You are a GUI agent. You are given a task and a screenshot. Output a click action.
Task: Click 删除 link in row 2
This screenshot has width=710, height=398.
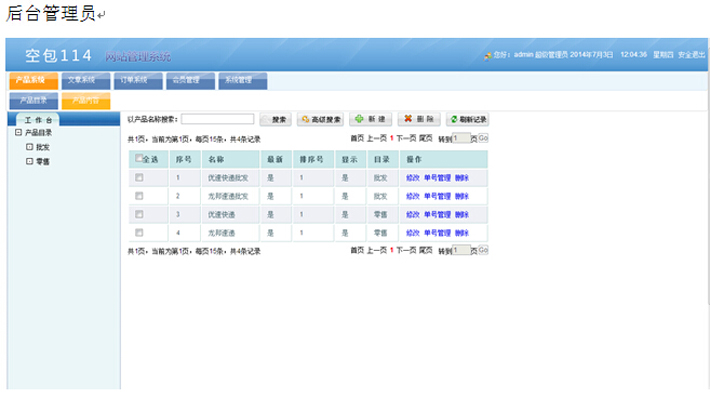click(x=462, y=196)
